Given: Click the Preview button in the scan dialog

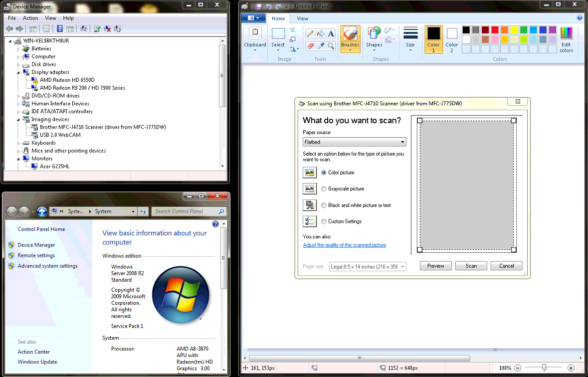Looking at the screenshot, I should [435, 266].
